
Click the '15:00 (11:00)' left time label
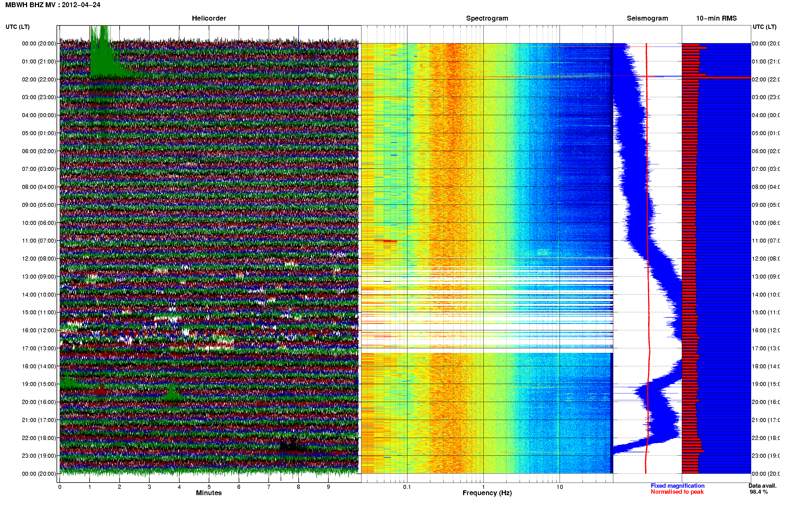39,312
